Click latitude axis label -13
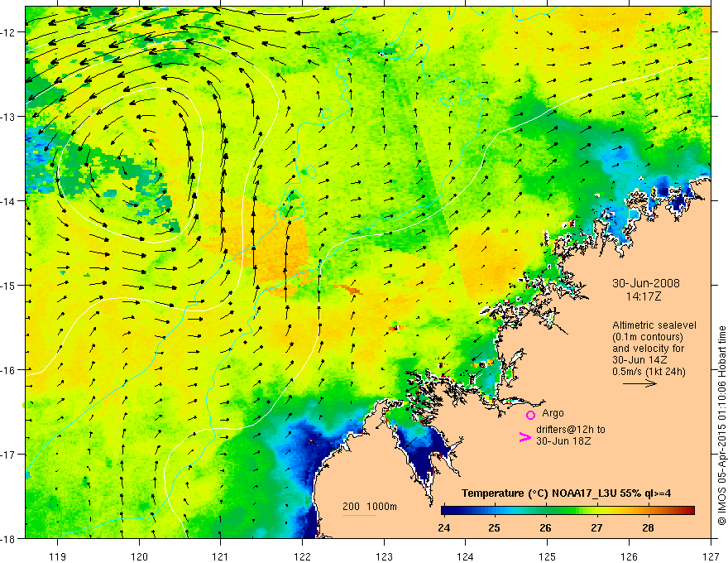 [9, 117]
